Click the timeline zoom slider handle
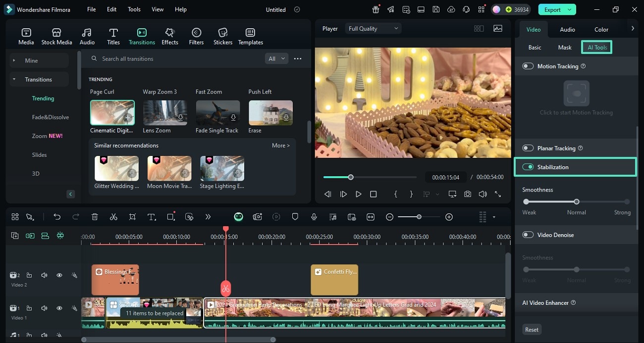The image size is (644, 343). [x=419, y=217]
